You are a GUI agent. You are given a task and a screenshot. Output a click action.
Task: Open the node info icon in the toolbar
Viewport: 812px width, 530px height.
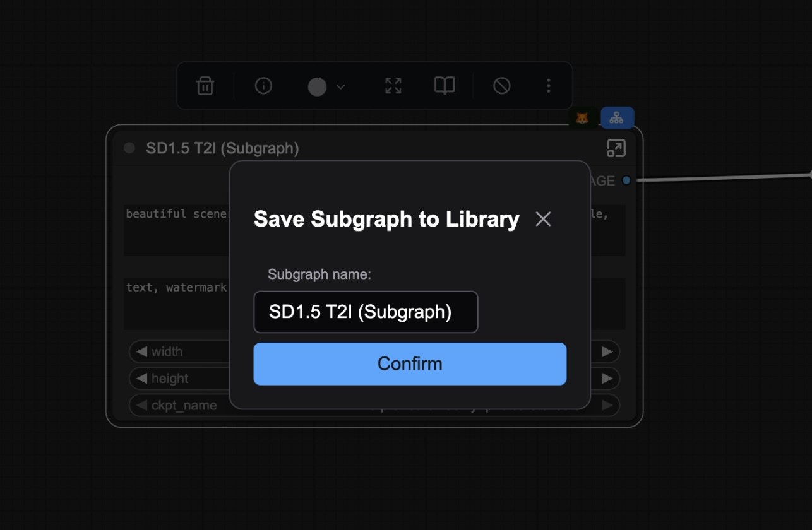(x=263, y=86)
